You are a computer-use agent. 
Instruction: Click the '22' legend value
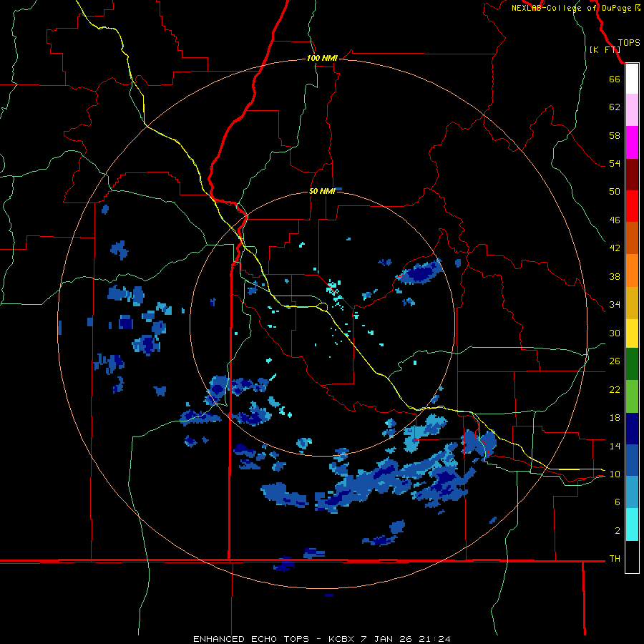point(615,389)
